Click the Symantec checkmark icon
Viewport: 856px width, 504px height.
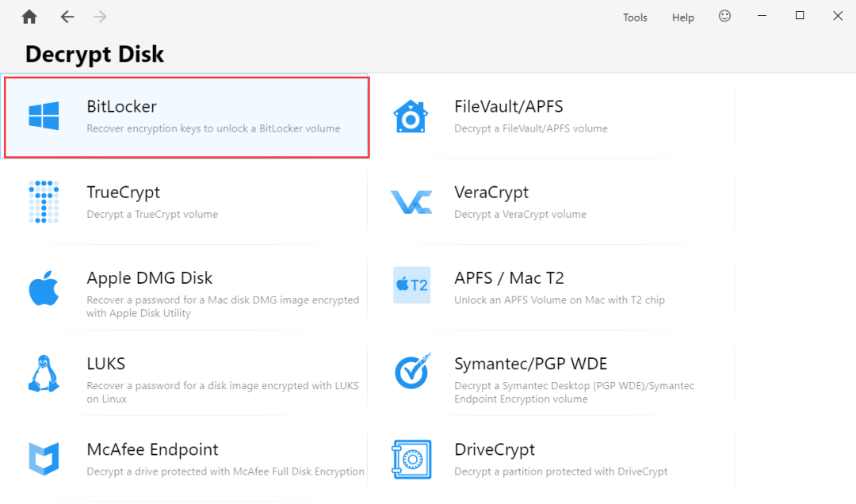(x=413, y=371)
